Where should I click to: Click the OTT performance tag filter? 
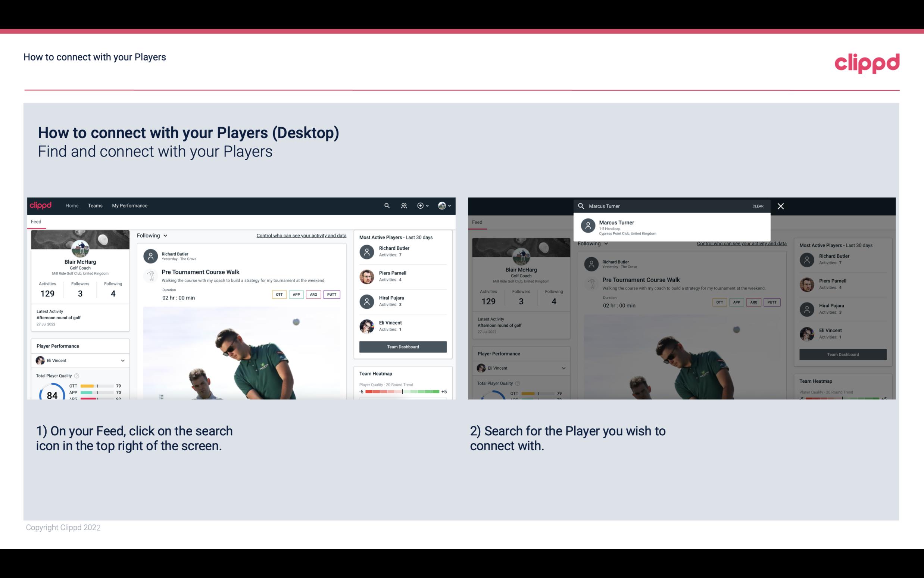point(279,294)
